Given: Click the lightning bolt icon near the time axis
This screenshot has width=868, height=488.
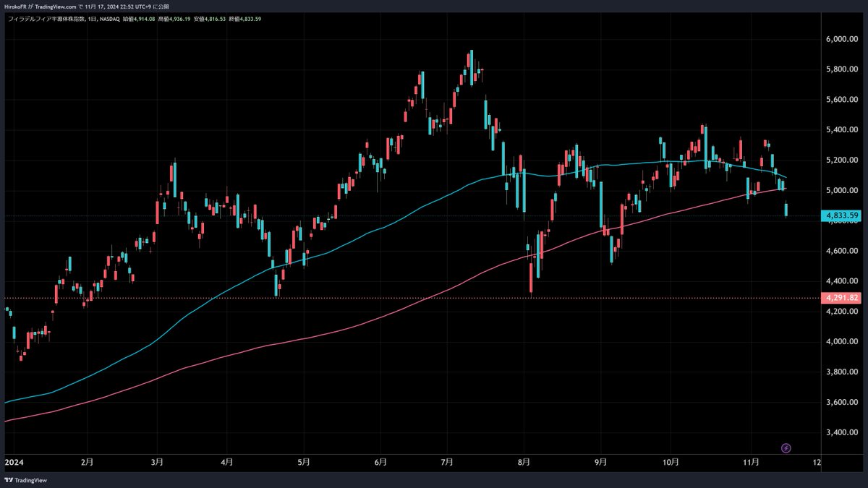Looking at the screenshot, I should pos(786,448).
